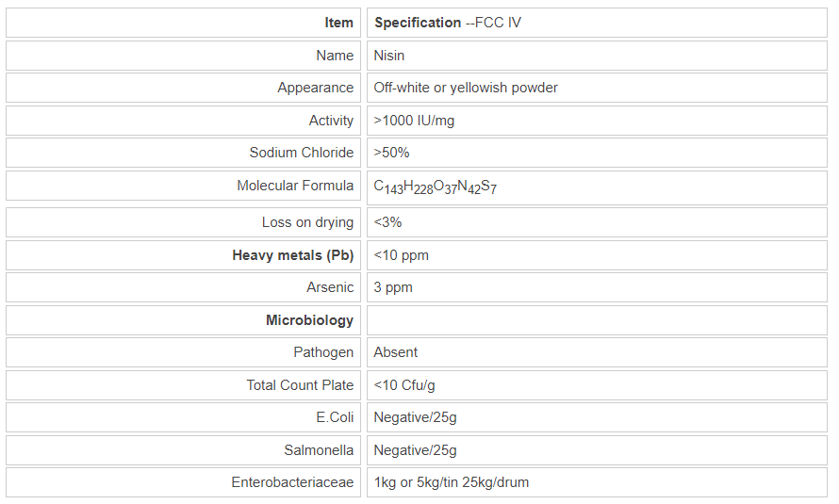839x504 pixels.
Task: Click the 'Absent' pathogen value
Action: [x=396, y=352]
